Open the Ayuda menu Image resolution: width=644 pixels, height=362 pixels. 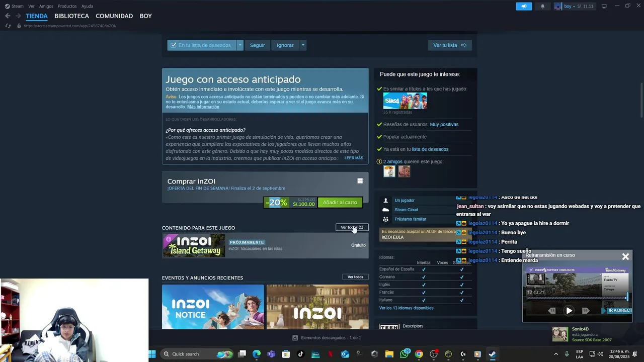(87, 6)
